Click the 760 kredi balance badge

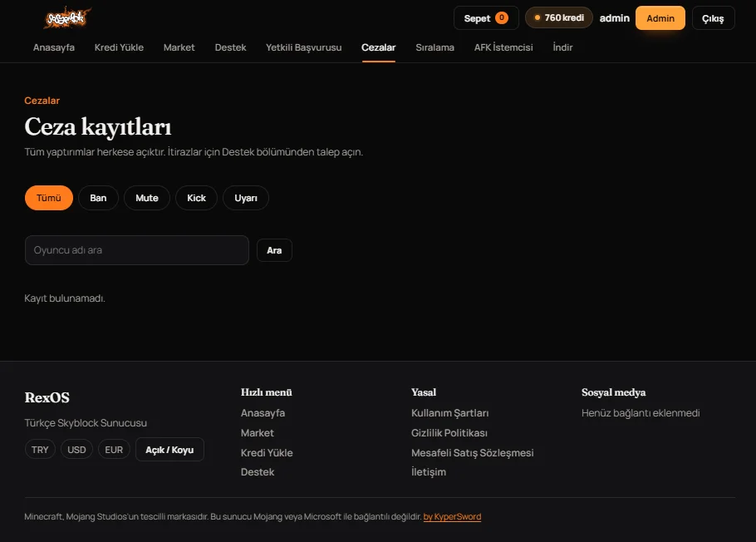click(x=559, y=17)
